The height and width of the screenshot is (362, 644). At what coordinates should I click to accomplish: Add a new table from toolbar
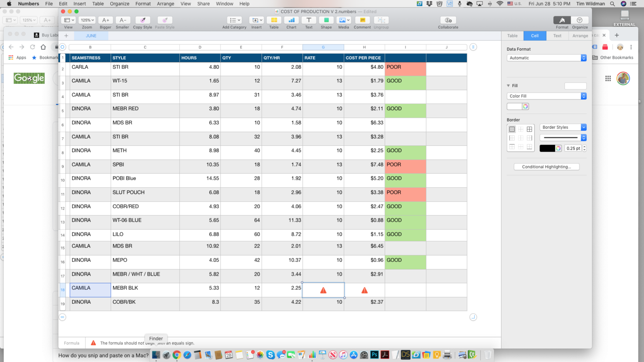274,21
